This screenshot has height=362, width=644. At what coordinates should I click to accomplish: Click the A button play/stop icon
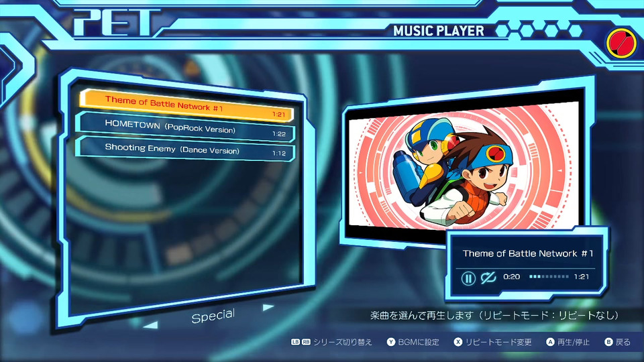coord(550,342)
